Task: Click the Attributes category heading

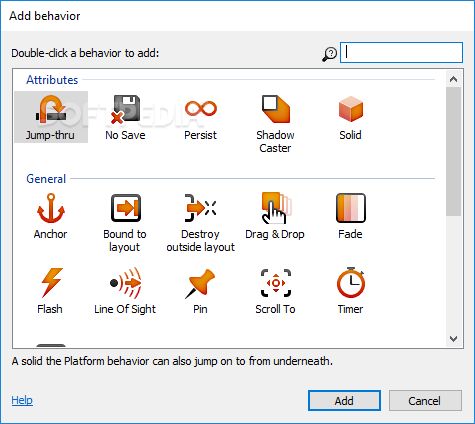Action: [52, 80]
